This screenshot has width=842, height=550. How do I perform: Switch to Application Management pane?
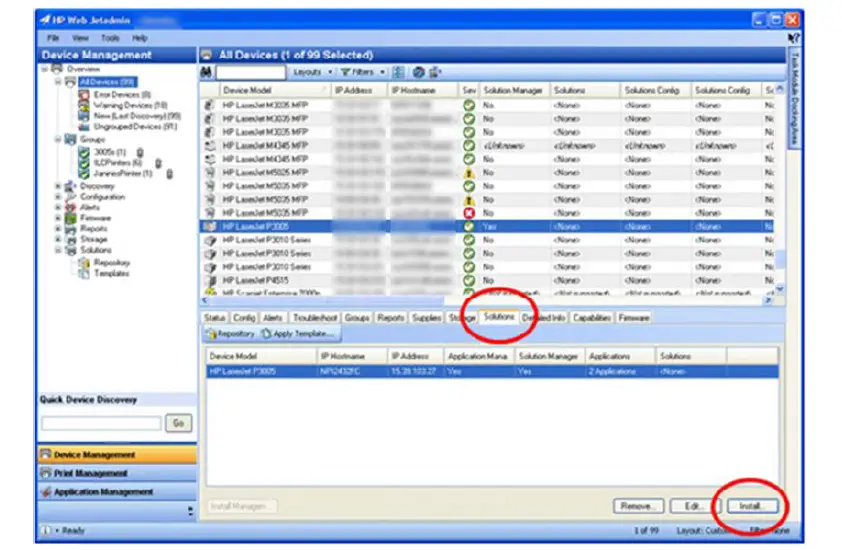(x=117, y=492)
